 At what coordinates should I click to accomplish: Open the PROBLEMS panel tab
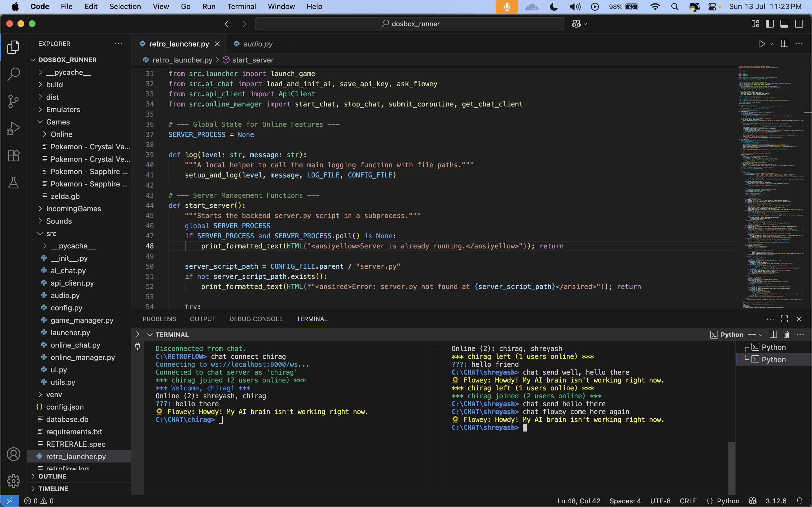click(159, 319)
